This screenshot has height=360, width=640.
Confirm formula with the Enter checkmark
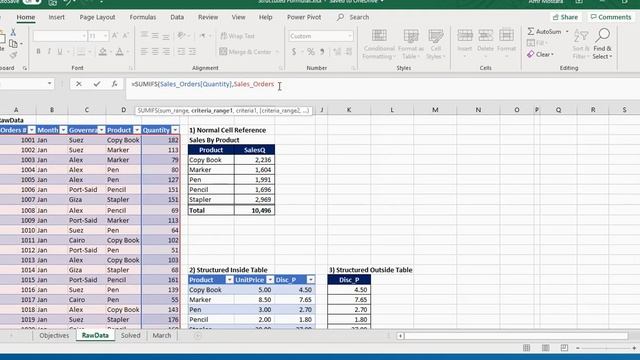[97, 84]
